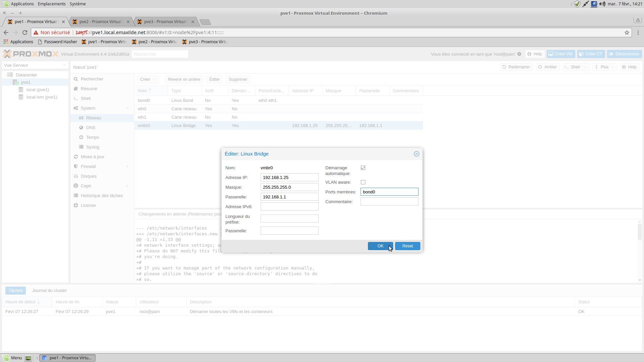Click Reset in bridge dialog

point(408,246)
